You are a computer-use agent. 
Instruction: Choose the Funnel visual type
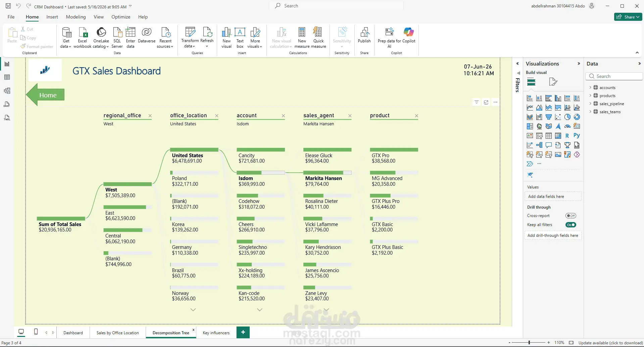[x=549, y=117]
